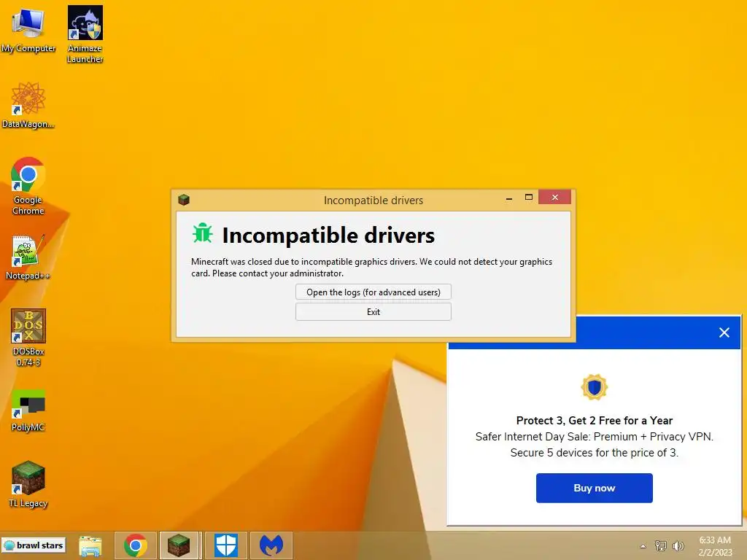
Task: Open the logs for advanced users
Action: point(373,292)
